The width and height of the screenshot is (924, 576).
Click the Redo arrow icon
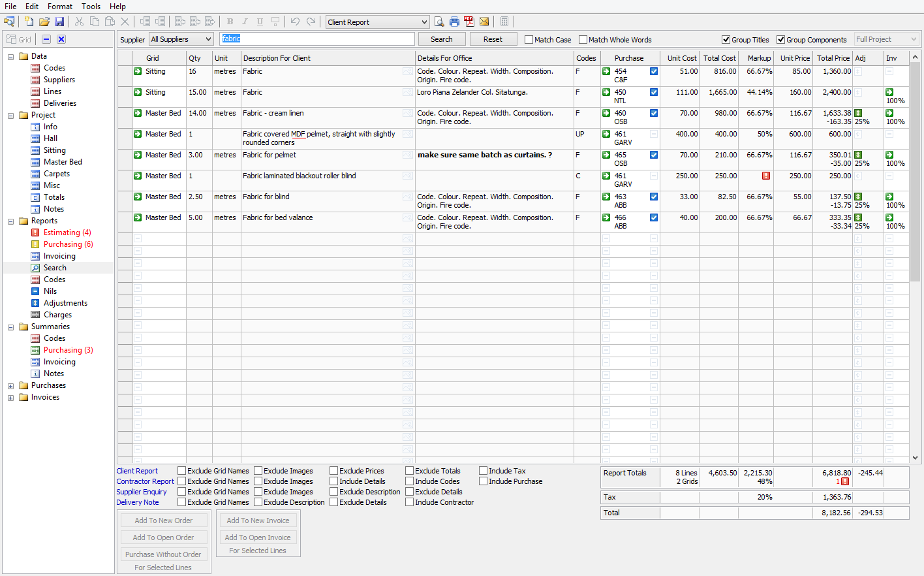[x=311, y=22]
